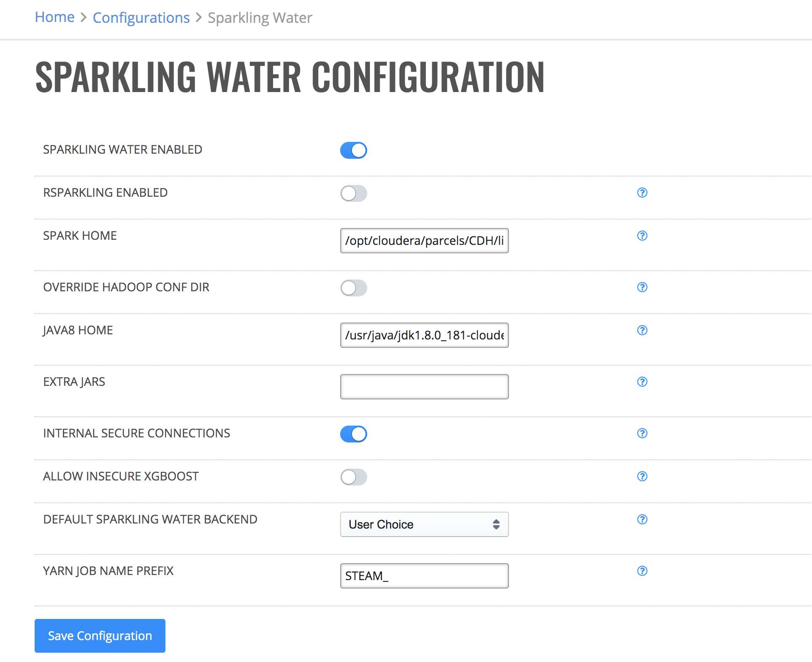Viewport: 812px width, 662px height.
Task: Turn on Override Hadoop Conf Dir toggle
Action: 354,288
